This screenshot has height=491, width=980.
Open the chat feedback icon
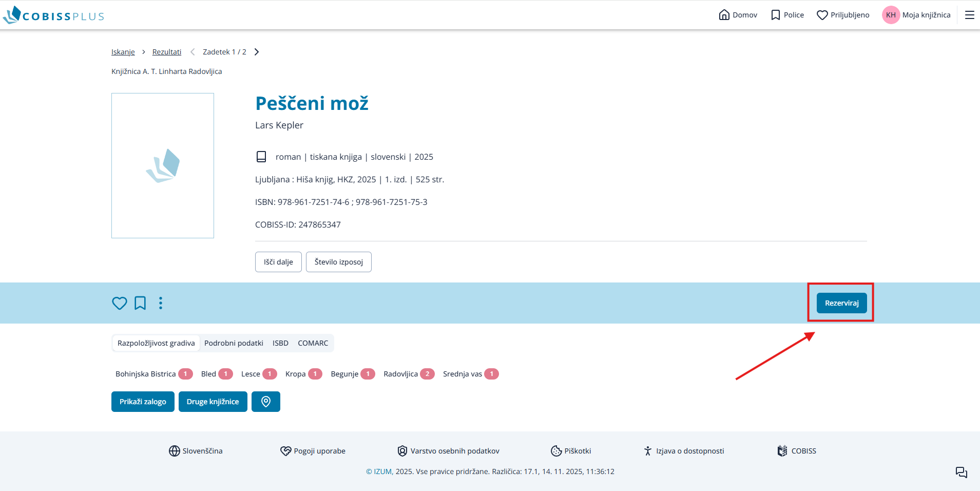(961, 472)
